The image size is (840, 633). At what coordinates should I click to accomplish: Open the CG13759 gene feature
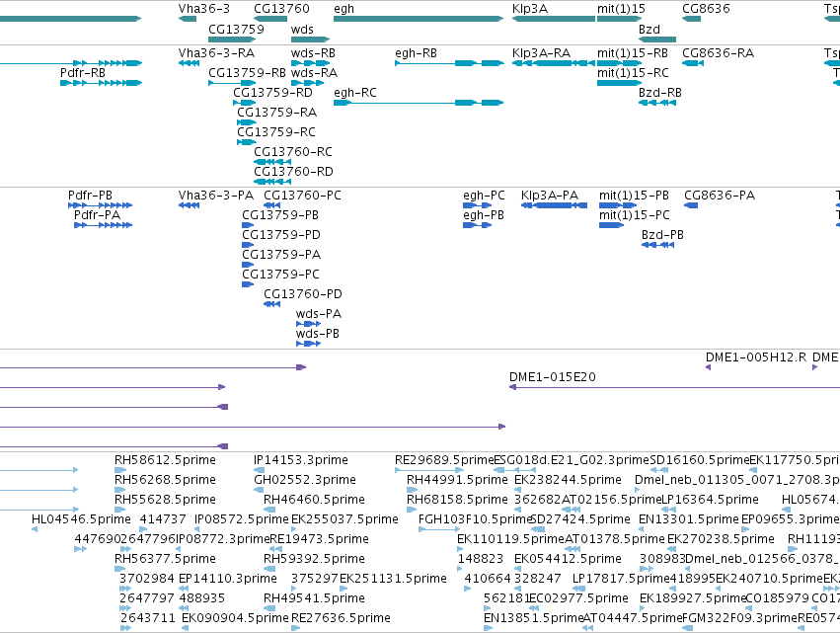(x=232, y=40)
